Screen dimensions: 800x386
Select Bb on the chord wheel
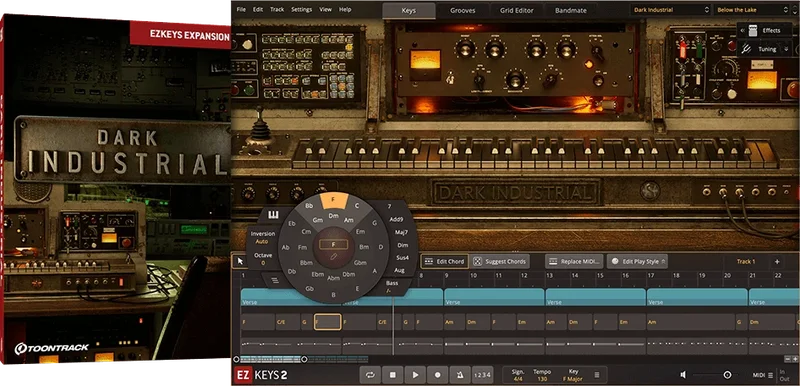[309, 205]
